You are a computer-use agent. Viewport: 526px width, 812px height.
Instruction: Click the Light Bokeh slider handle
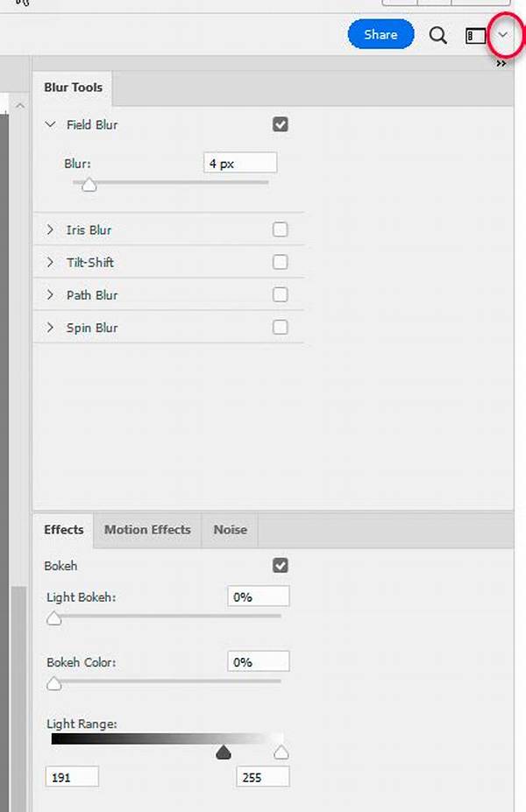point(54,618)
